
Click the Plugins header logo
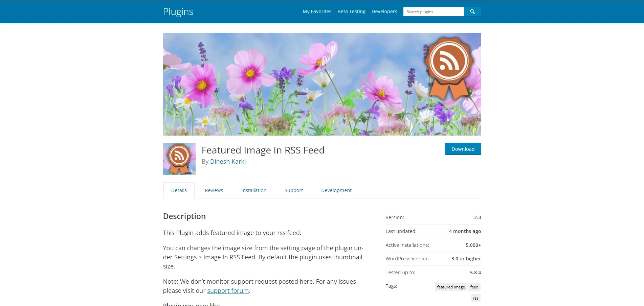178,11
